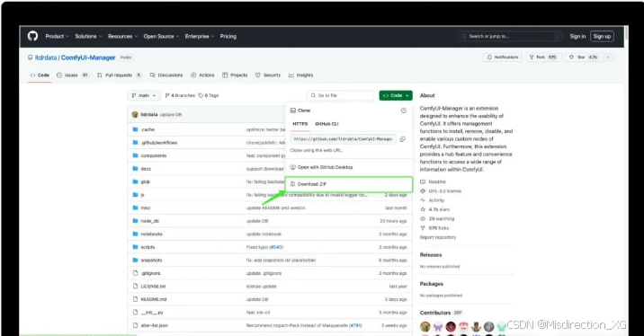Choose Open with GitHub Desktop

[322, 167]
